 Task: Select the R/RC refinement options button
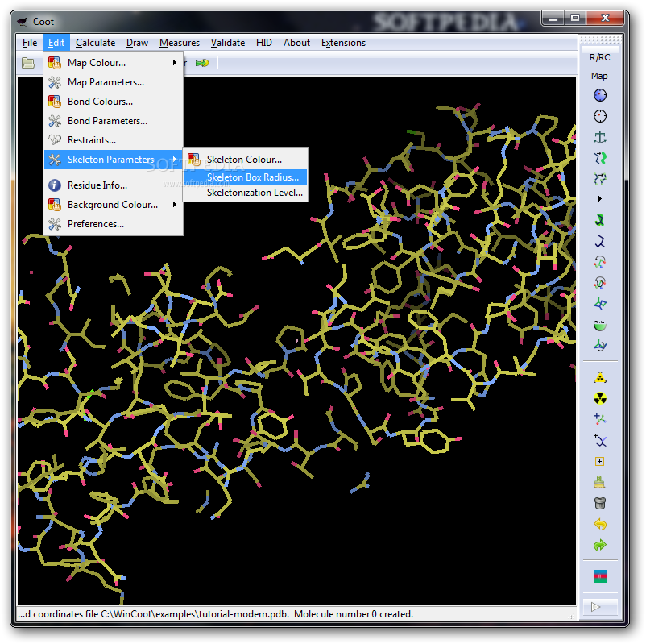click(599, 57)
